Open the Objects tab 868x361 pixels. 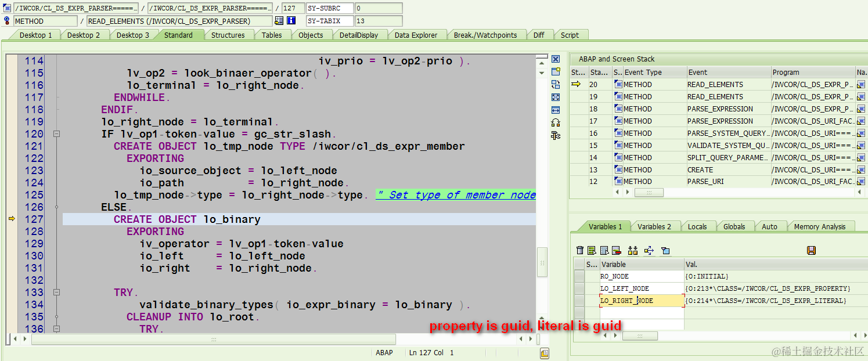pos(311,35)
